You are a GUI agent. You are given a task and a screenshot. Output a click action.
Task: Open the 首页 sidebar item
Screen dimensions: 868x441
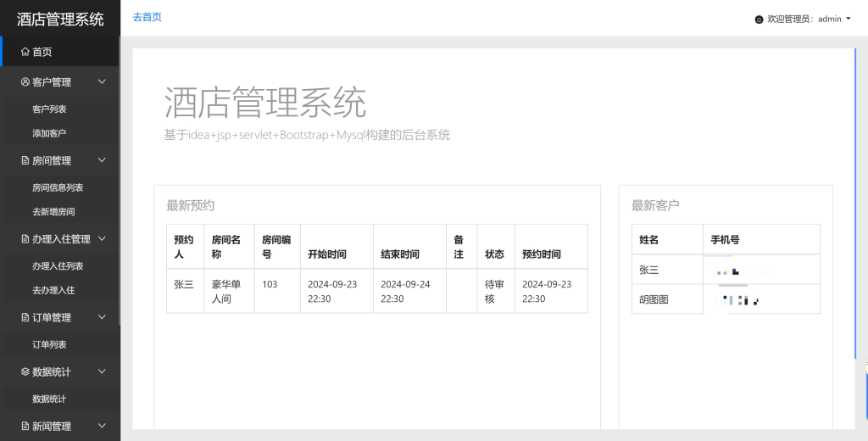60,52
